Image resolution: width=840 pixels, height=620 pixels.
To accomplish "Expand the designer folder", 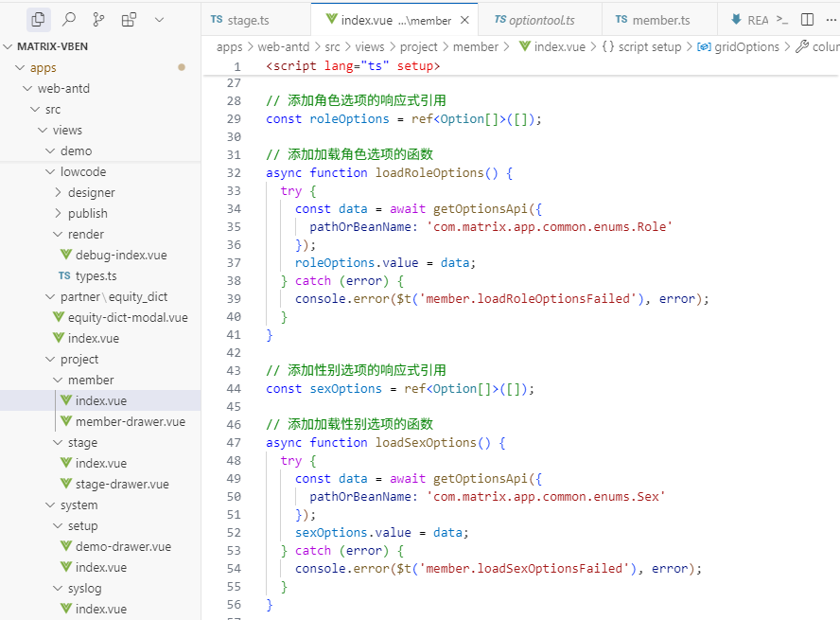I will click(x=91, y=192).
